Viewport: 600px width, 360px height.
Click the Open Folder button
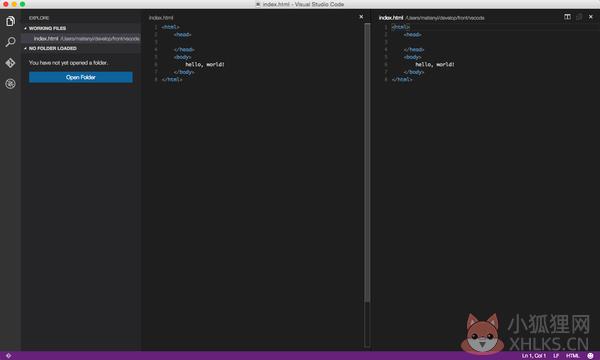click(81, 77)
